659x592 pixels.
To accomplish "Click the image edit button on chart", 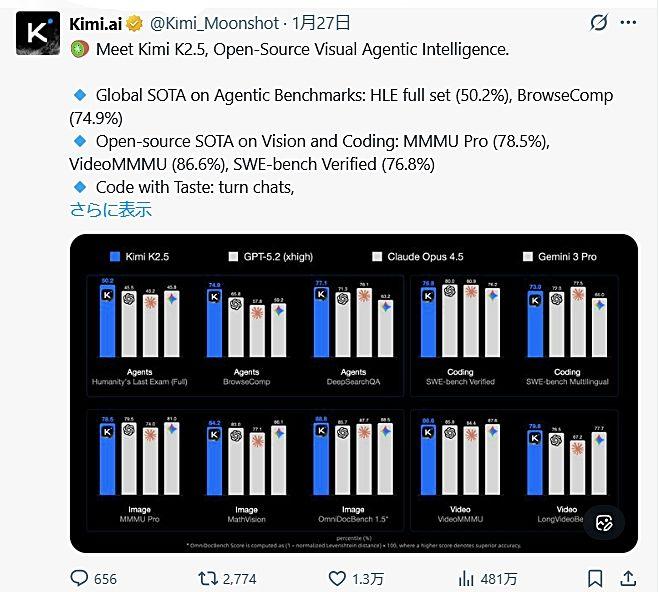I will (x=604, y=522).
